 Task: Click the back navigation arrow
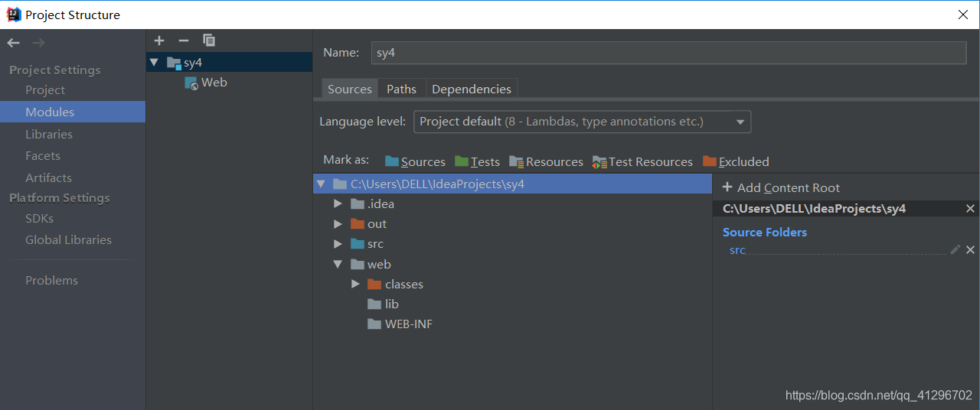pos(13,43)
